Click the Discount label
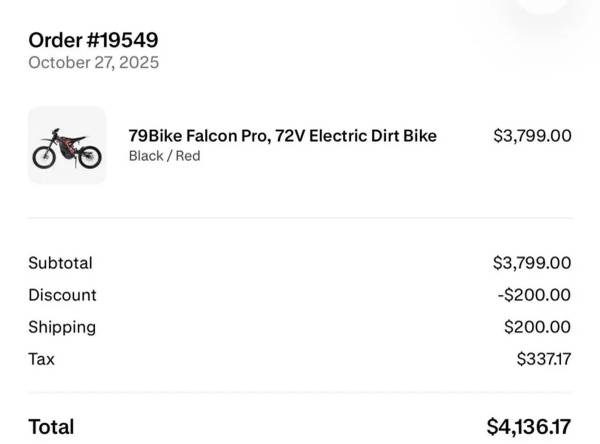600x444 pixels. [x=62, y=295]
